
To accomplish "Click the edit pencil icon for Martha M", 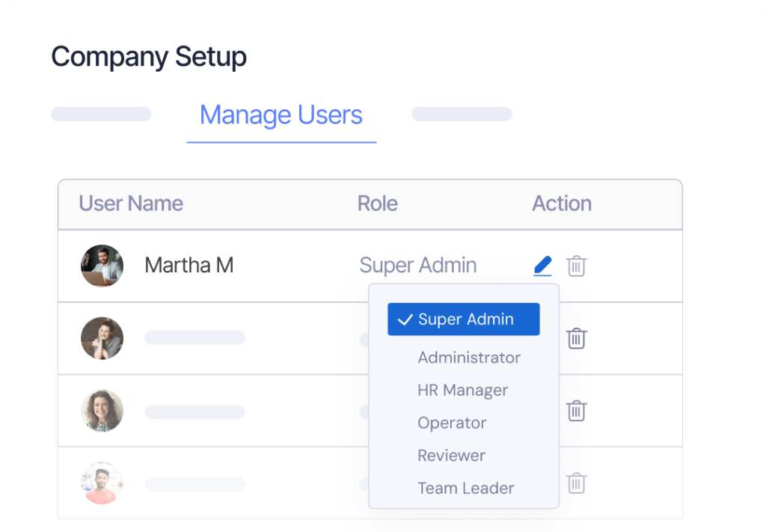I will [x=542, y=266].
